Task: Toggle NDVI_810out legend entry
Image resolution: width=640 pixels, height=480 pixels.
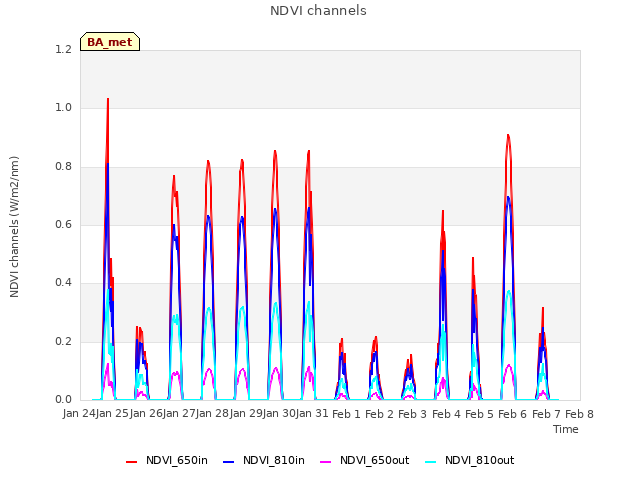Action: click(469, 461)
